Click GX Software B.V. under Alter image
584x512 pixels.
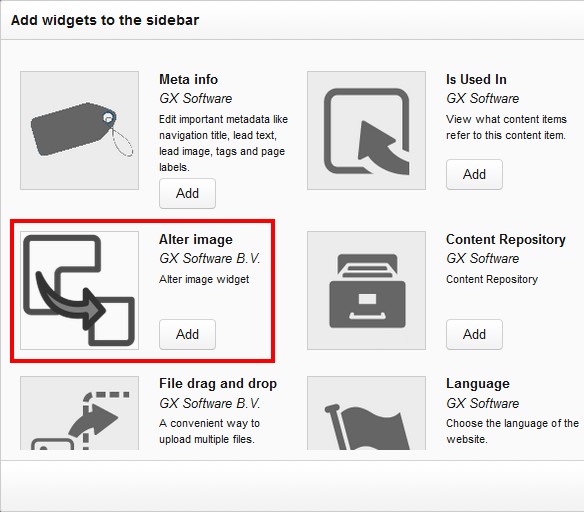coord(210,258)
